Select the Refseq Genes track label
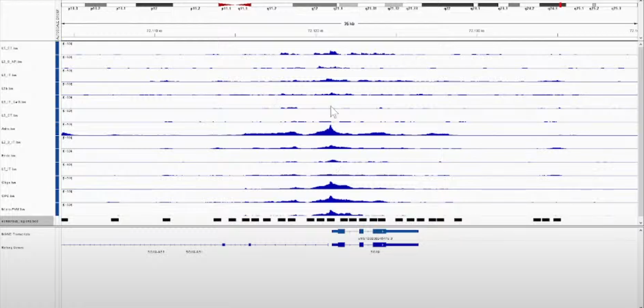 [x=13, y=247]
